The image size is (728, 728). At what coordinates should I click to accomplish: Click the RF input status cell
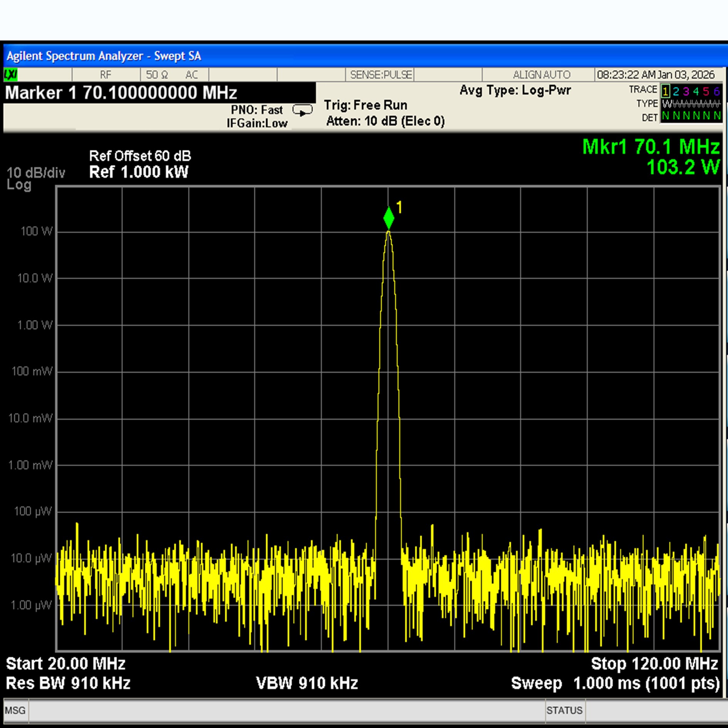[x=106, y=75]
